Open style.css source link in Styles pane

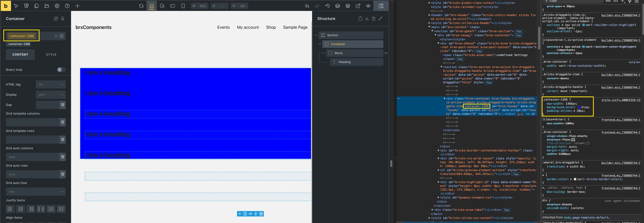[621, 100]
